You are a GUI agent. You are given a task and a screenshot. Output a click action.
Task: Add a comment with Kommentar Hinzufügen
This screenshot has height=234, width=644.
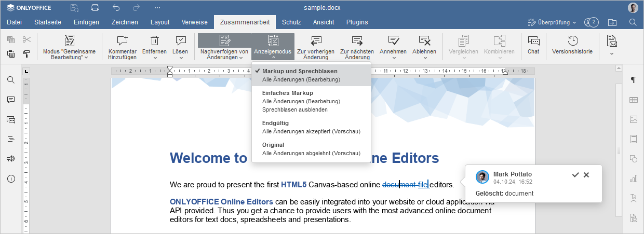tap(123, 48)
